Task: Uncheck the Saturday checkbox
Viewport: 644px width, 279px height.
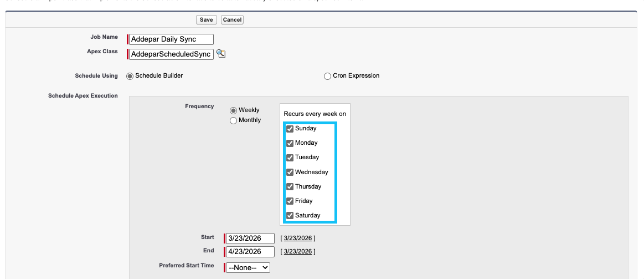Action: tap(290, 216)
